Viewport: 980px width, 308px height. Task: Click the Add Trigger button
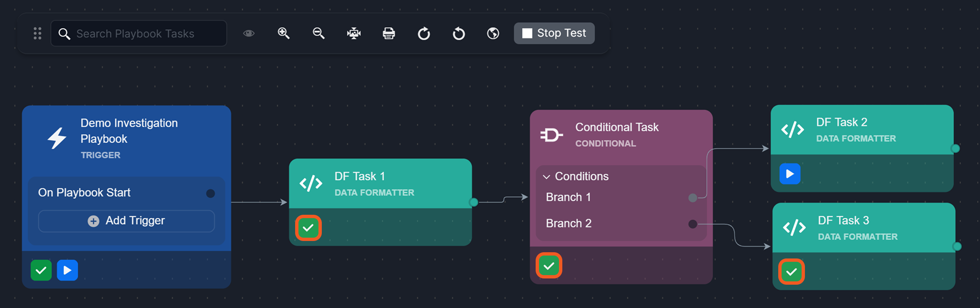(126, 221)
